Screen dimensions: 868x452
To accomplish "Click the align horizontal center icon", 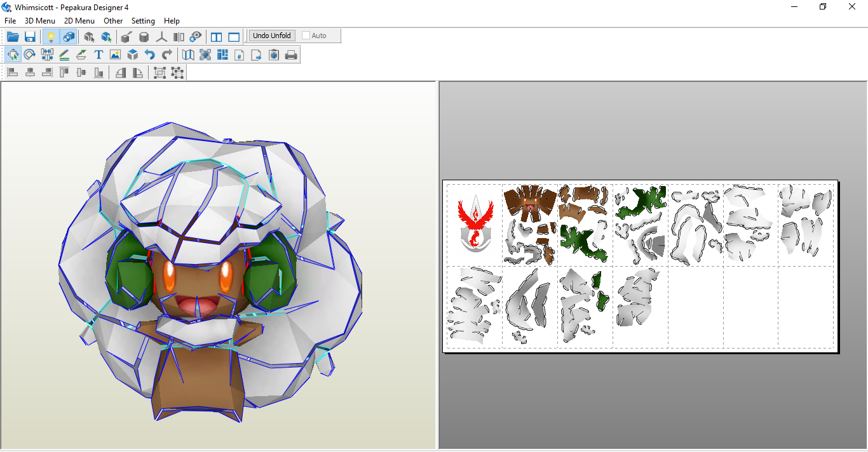I will [x=30, y=72].
